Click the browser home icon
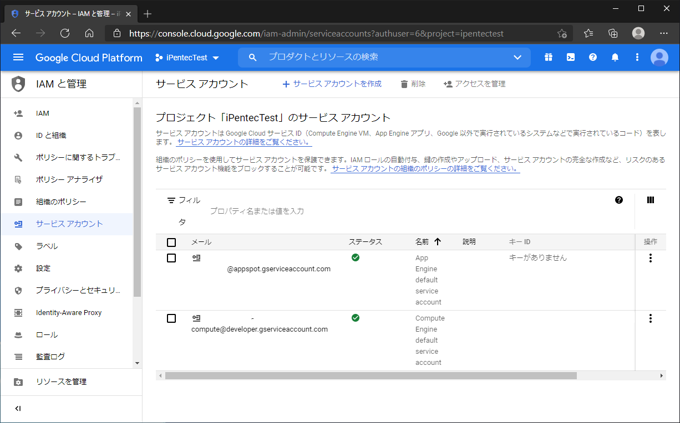This screenshot has height=423, width=680. pos(89,33)
